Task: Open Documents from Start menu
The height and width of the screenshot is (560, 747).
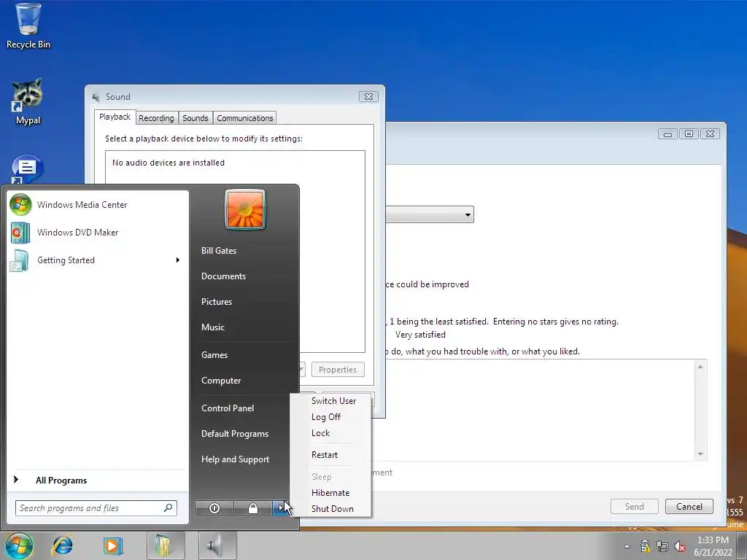Action: [223, 276]
